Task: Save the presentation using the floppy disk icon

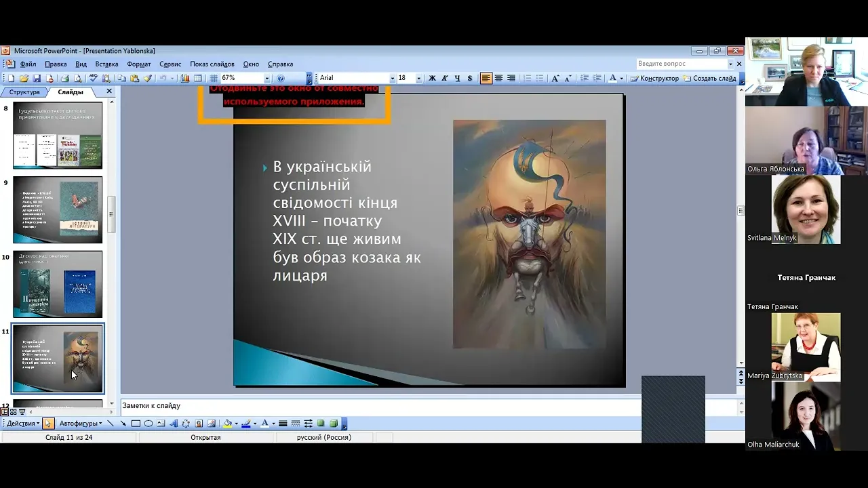Action: point(37,79)
